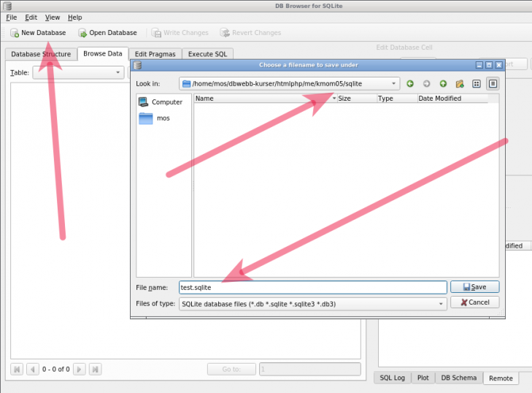
Task: Click Write Changes in the toolbar
Action: coord(180,33)
